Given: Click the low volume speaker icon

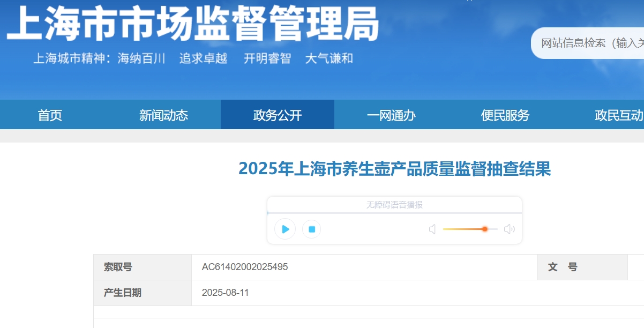Looking at the screenshot, I should pyautogui.click(x=432, y=229).
